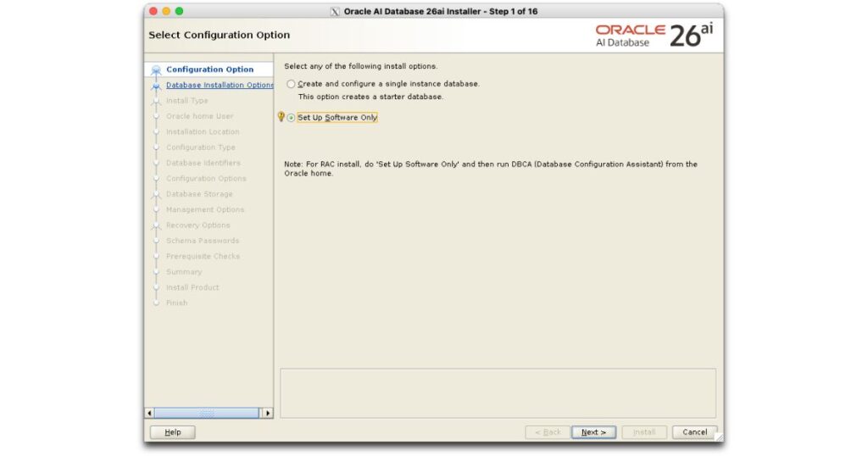868x456 pixels.
Task: Click the Schema Passwords step
Action: point(203,241)
